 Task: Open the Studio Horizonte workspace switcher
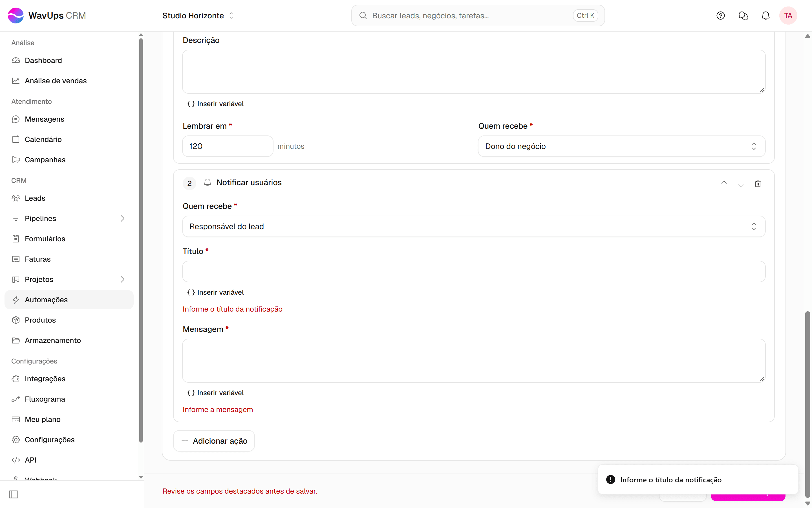(x=198, y=16)
